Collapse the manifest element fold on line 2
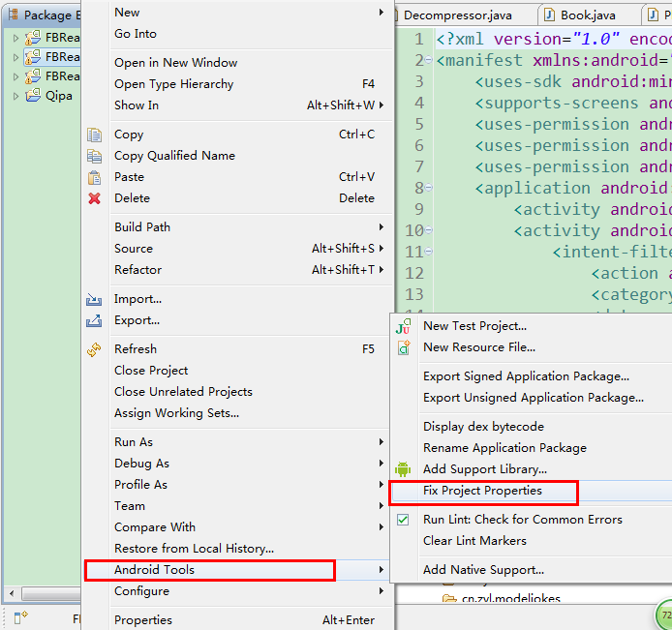 click(429, 61)
